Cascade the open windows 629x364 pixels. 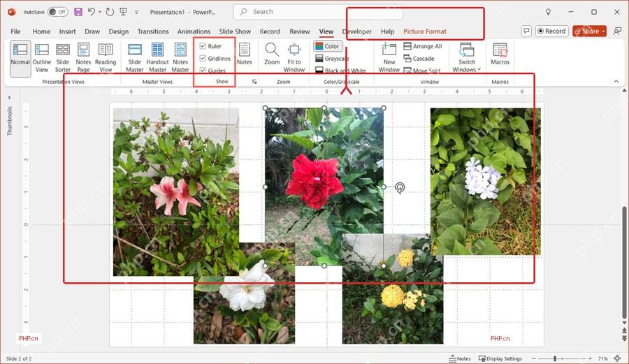[x=419, y=59]
